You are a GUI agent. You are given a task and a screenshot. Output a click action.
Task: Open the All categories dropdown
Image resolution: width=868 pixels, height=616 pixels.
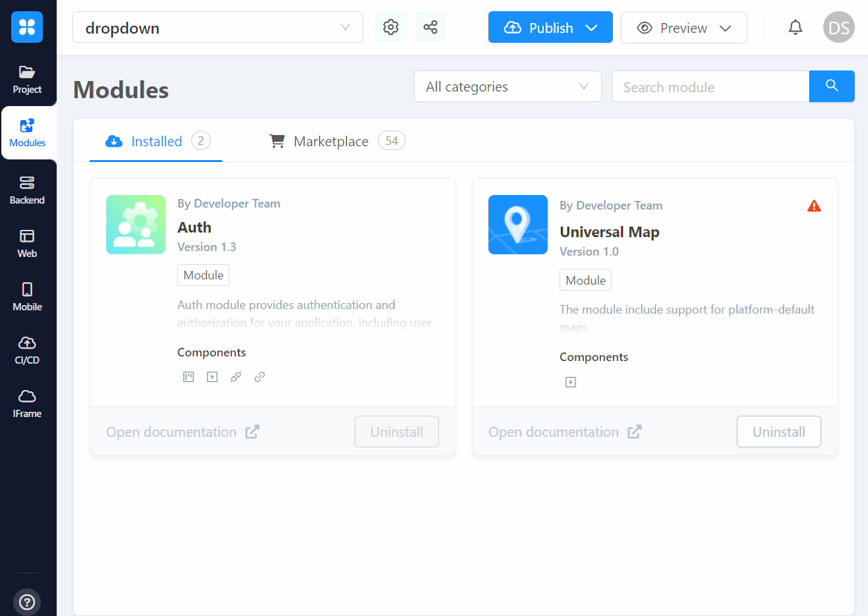tap(507, 87)
